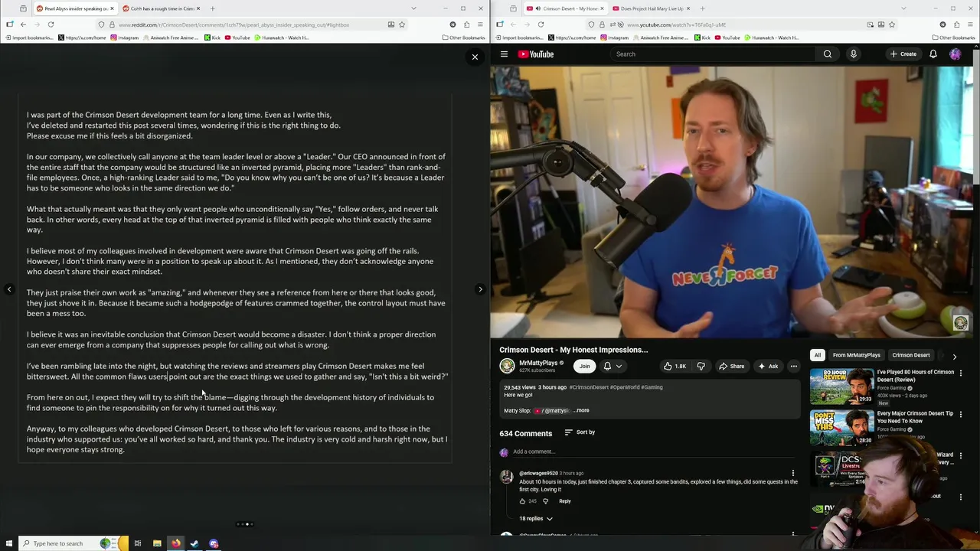Image resolution: width=980 pixels, height=551 pixels.
Task: Open the YouTube Create button
Action: coord(903,54)
